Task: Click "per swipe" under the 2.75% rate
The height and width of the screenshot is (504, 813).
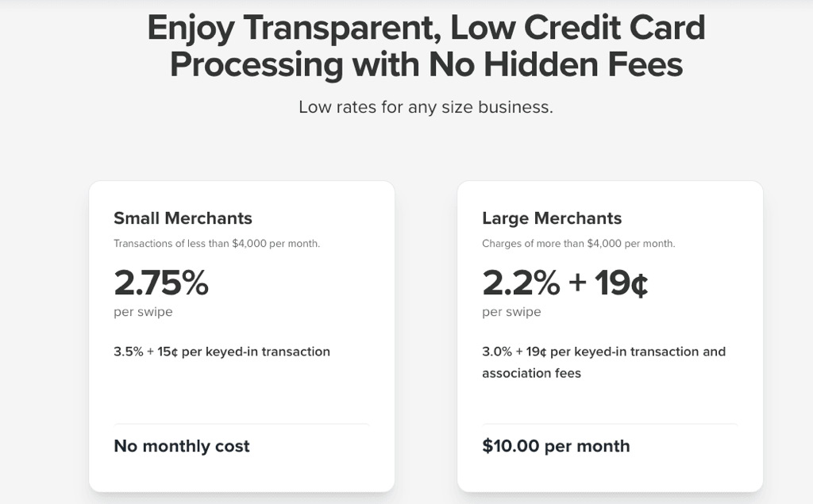Action: (x=143, y=312)
